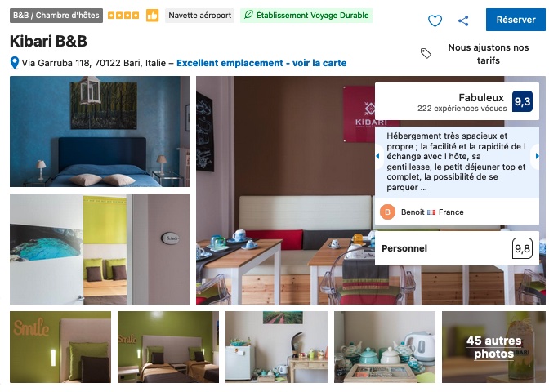Click the Navette aéroport tag
Screen dimensions: 558x392
click(199, 16)
